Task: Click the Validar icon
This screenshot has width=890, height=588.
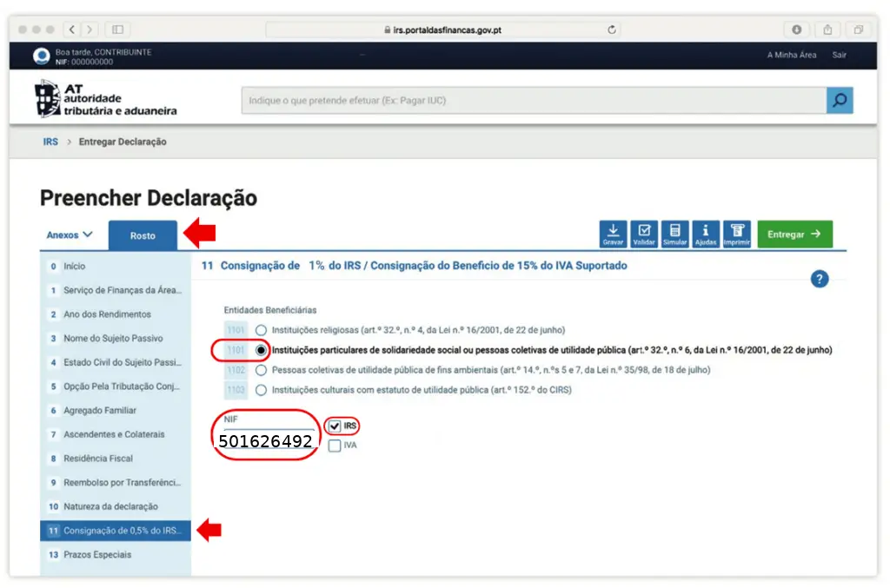Action: [643, 233]
